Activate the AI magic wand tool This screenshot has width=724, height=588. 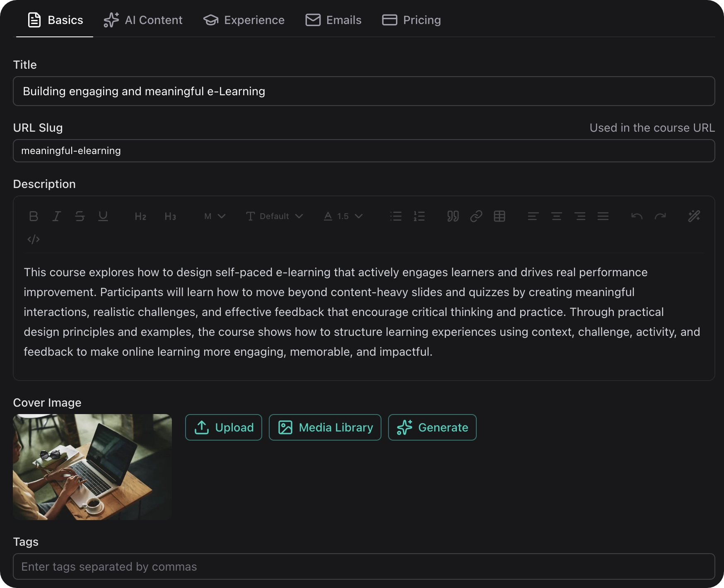tap(694, 216)
